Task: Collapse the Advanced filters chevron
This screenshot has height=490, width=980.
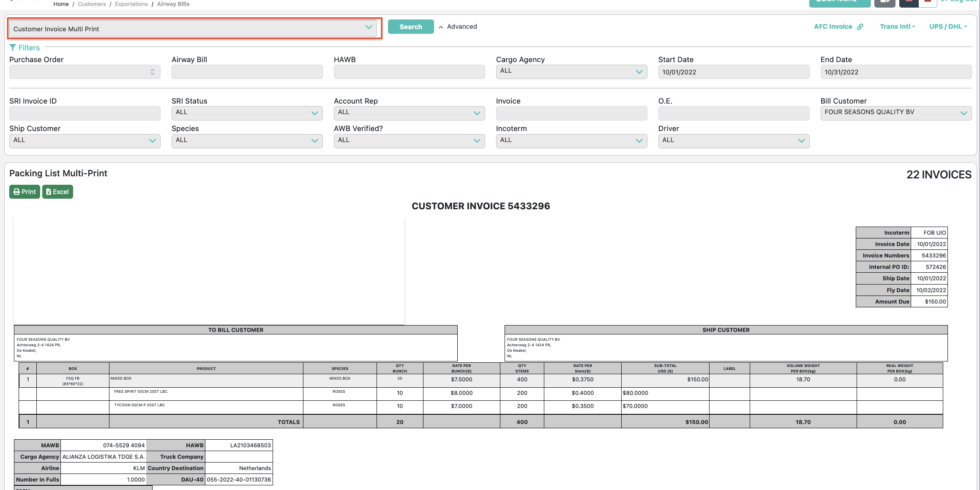Action: tap(441, 27)
